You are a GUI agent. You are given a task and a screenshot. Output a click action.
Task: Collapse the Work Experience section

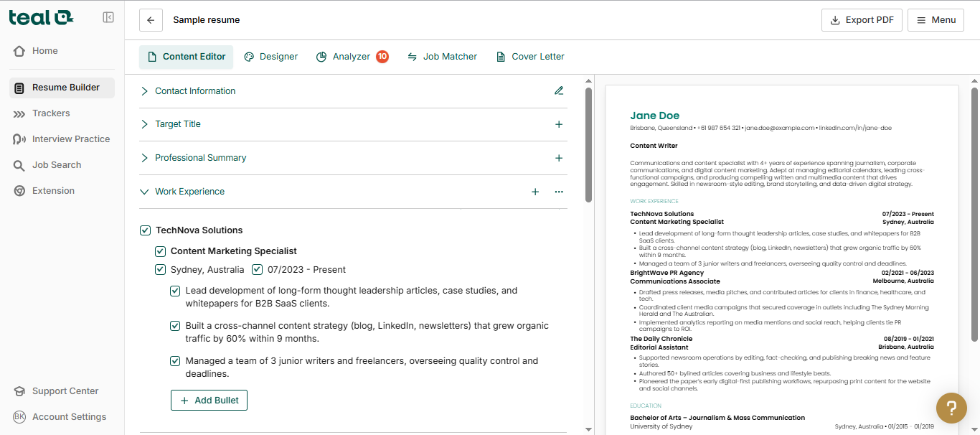(x=145, y=192)
